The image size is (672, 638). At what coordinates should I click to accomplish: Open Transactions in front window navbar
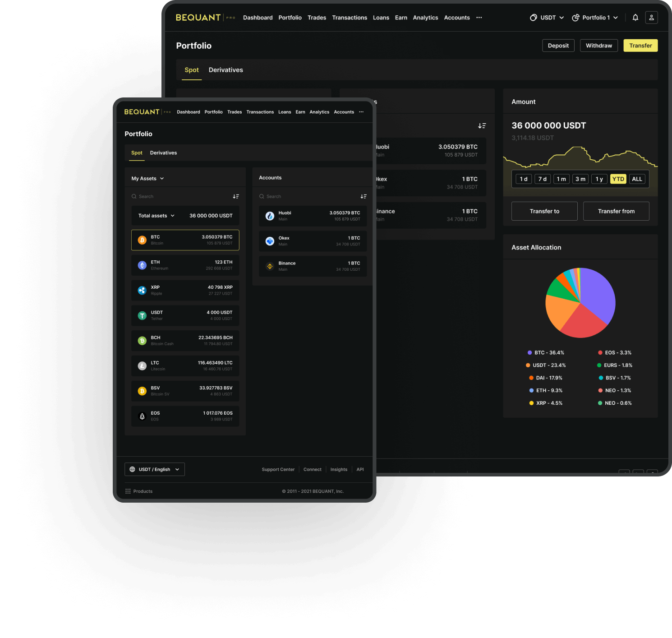[260, 112]
